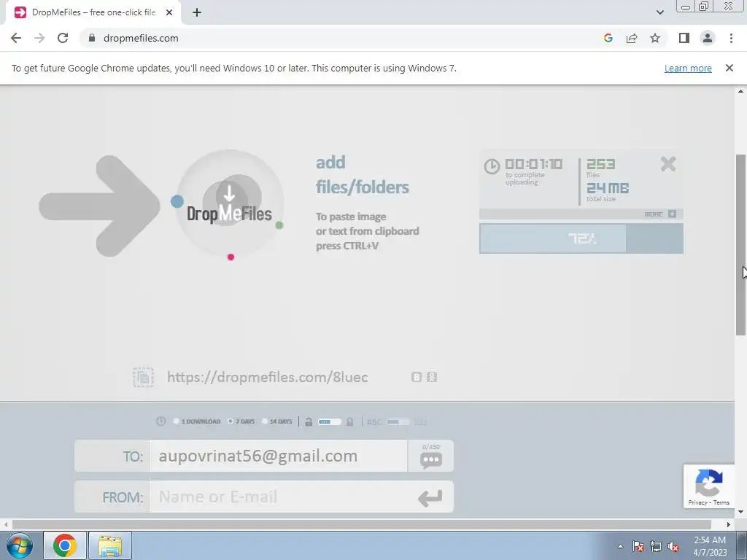Reload the page with refresh icon
The width and height of the screenshot is (747, 560).
[x=63, y=38]
